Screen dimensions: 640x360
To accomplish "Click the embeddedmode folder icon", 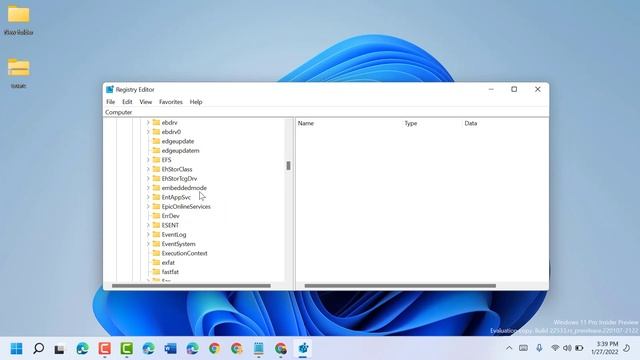I will (x=156, y=188).
